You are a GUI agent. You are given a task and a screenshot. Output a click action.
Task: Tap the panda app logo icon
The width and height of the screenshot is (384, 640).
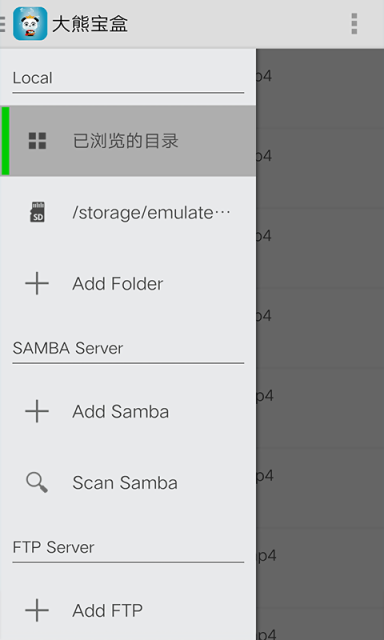tap(30, 24)
